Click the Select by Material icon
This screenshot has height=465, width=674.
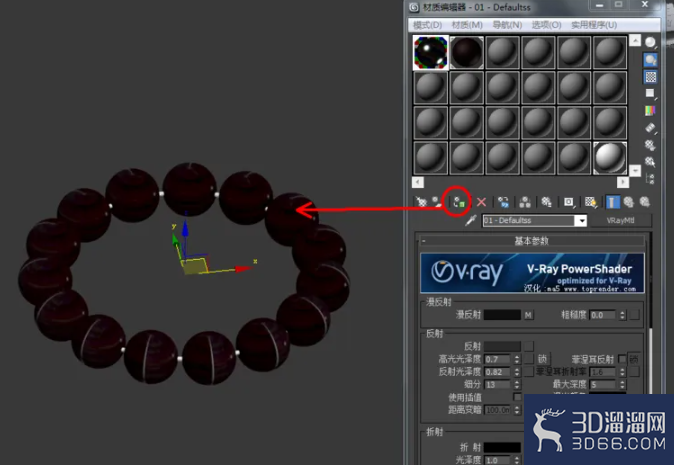coord(650,162)
